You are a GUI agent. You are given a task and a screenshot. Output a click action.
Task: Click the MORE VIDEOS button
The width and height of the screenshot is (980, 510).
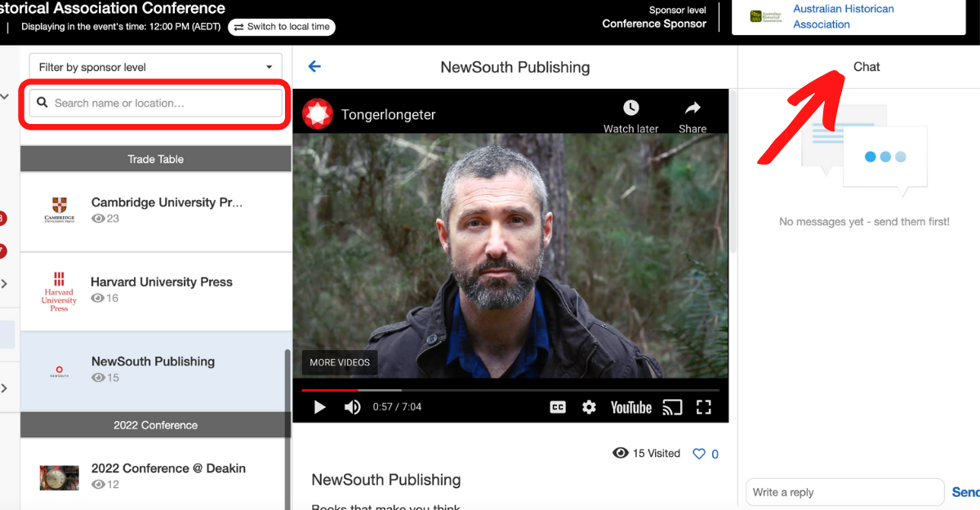(x=340, y=362)
